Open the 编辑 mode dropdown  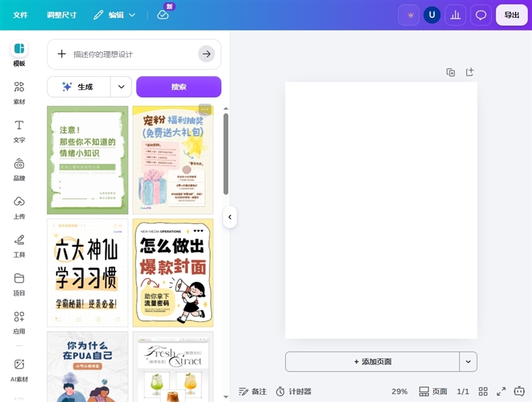click(x=115, y=15)
